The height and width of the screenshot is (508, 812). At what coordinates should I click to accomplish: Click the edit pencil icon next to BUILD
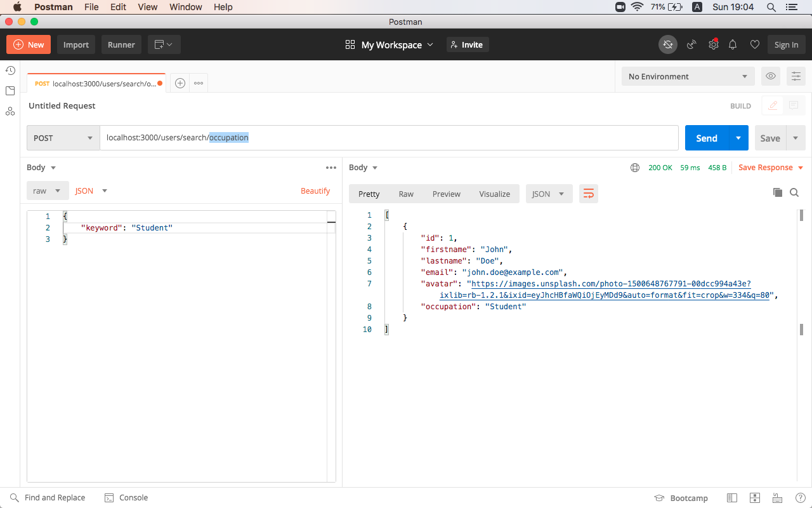pyautogui.click(x=772, y=105)
